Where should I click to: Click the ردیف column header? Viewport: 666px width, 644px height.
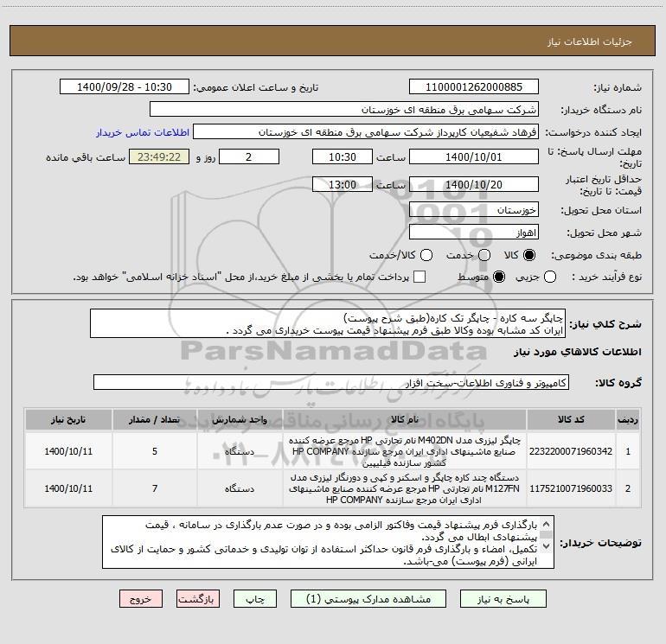coord(628,420)
